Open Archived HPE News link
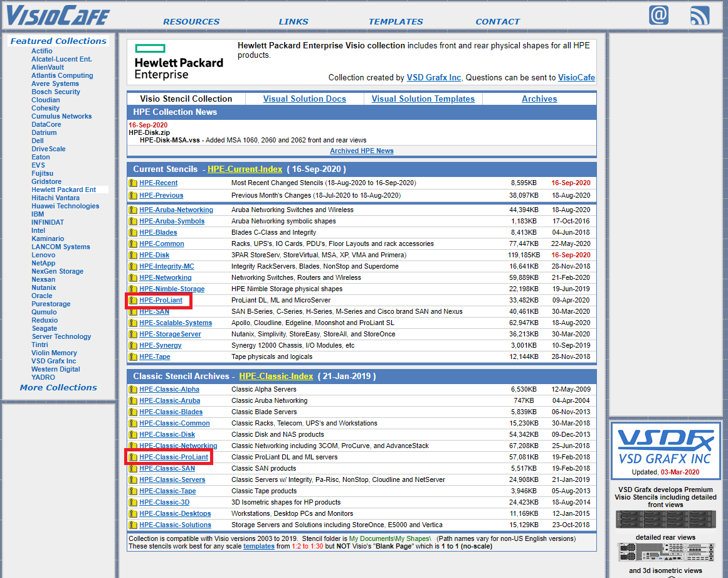Screen dimensions: 728x578 (362, 151)
